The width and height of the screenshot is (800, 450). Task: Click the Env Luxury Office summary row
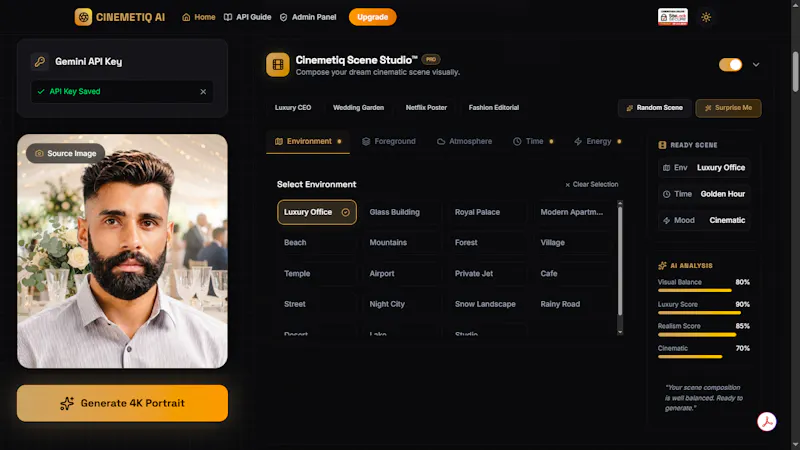(704, 168)
